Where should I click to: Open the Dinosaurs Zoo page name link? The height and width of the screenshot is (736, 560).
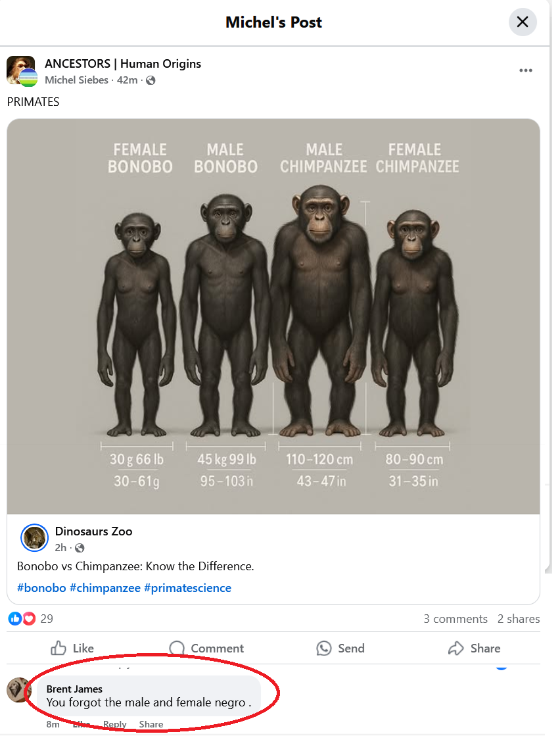coord(93,531)
